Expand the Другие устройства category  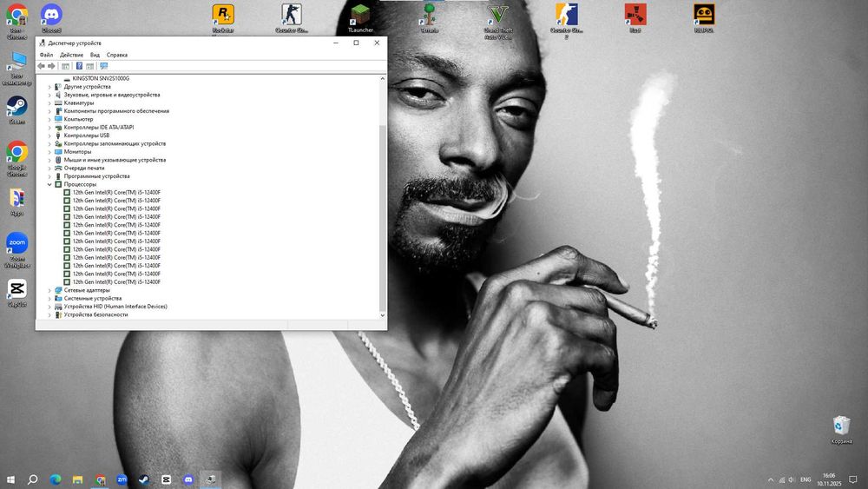tap(49, 87)
